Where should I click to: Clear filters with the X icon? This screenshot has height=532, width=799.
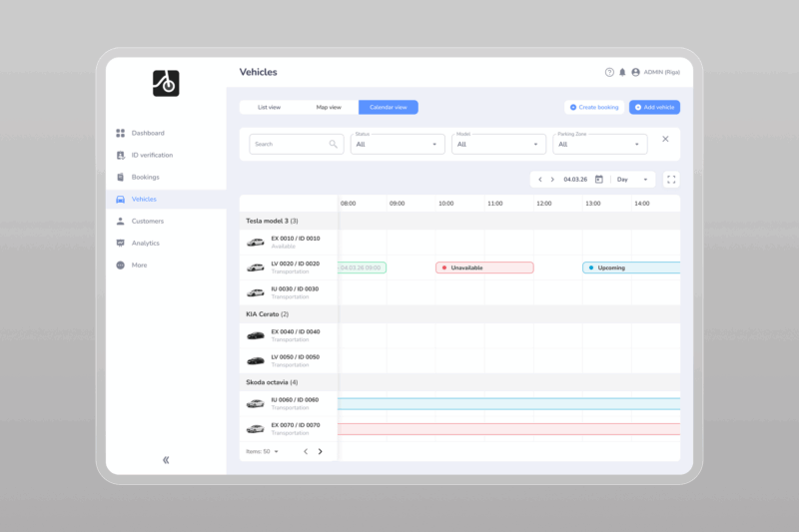tap(665, 139)
